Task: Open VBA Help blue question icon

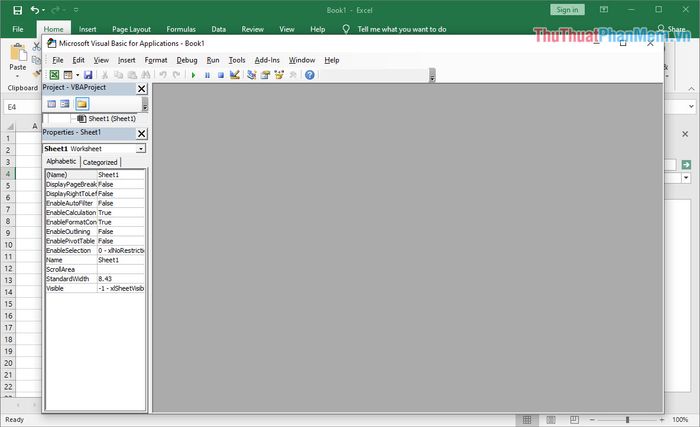Action: pyautogui.click(x=309, y=75)
